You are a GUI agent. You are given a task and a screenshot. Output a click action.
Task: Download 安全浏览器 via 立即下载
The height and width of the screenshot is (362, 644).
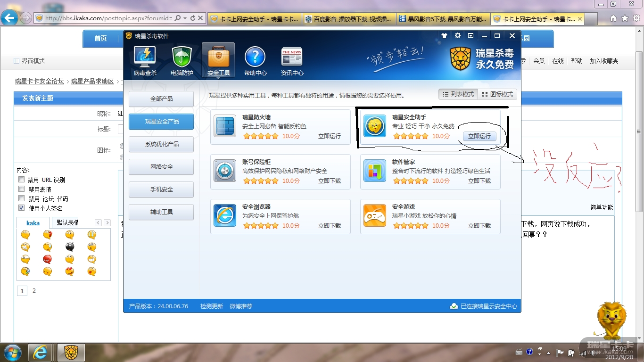[x=330, y=226]
